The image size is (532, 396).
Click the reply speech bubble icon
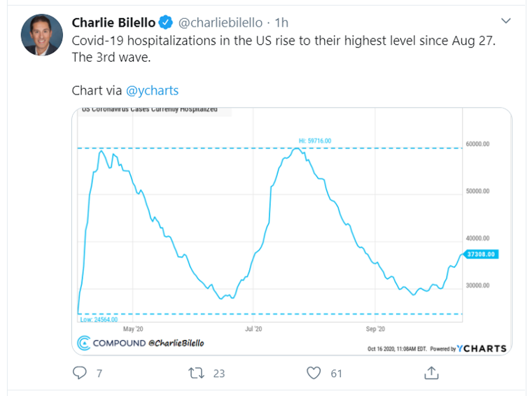tap(79, 373)
